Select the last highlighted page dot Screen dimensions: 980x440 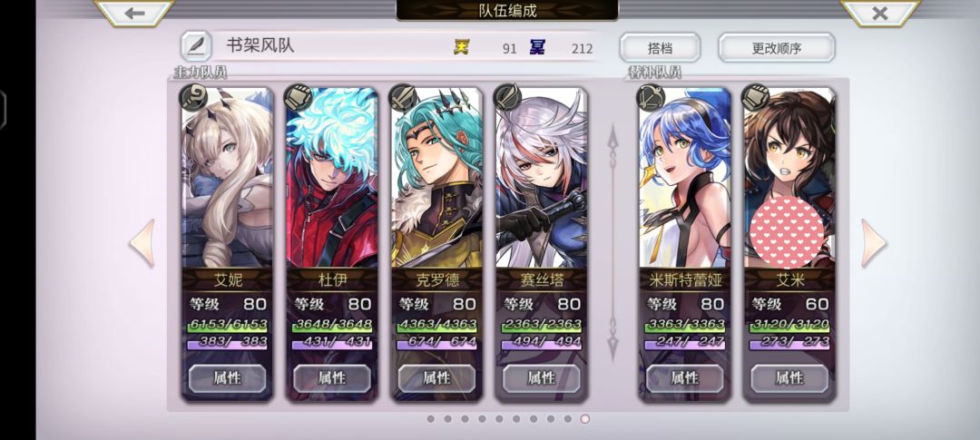click(x=585, y=419)
